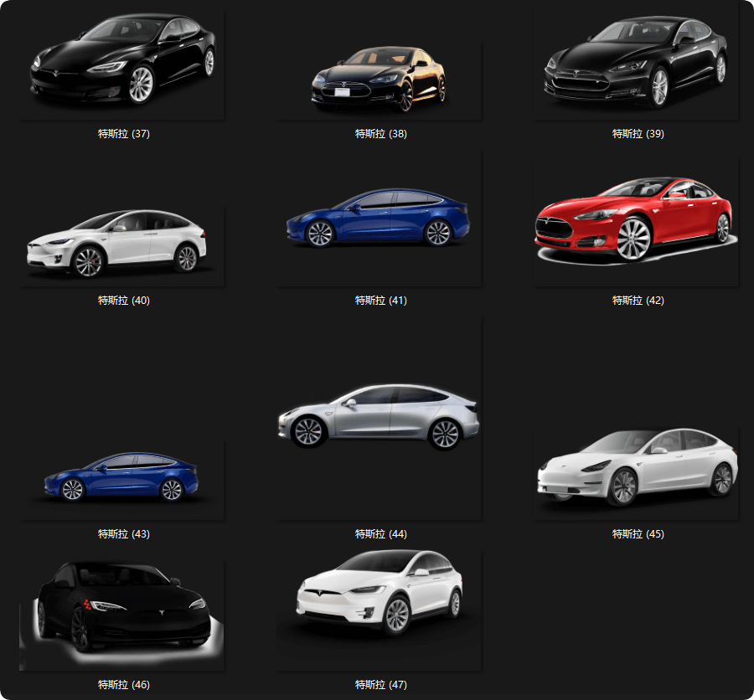
Task: Click the 特斯拉 (44) name label
Action: coord(380,534)
